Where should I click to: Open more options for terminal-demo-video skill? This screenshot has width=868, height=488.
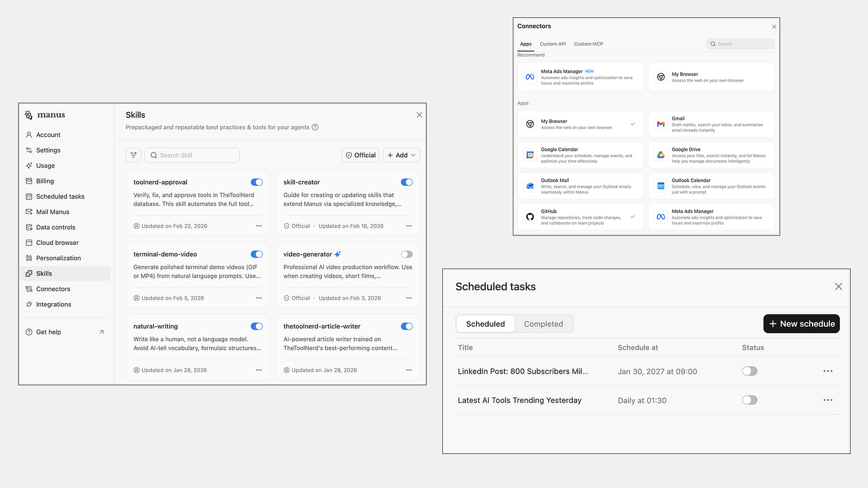[259, 298]
